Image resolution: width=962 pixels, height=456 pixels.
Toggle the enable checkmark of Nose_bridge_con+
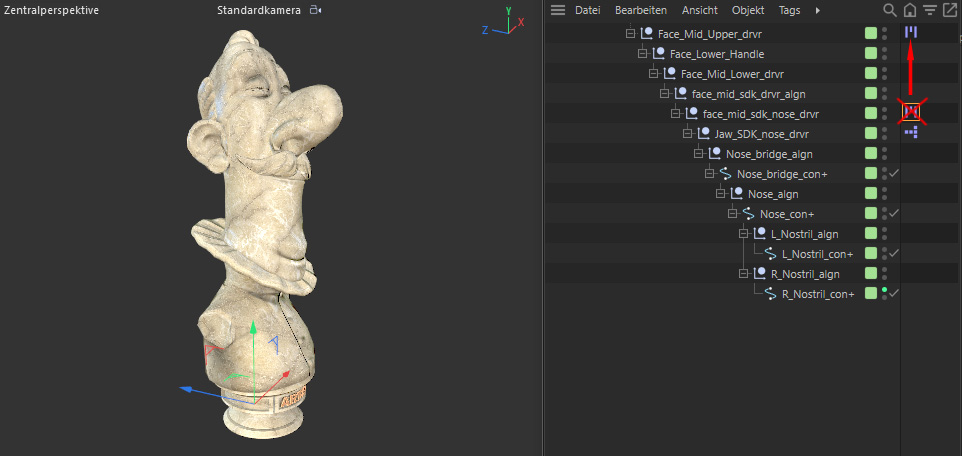pos(894,173)
